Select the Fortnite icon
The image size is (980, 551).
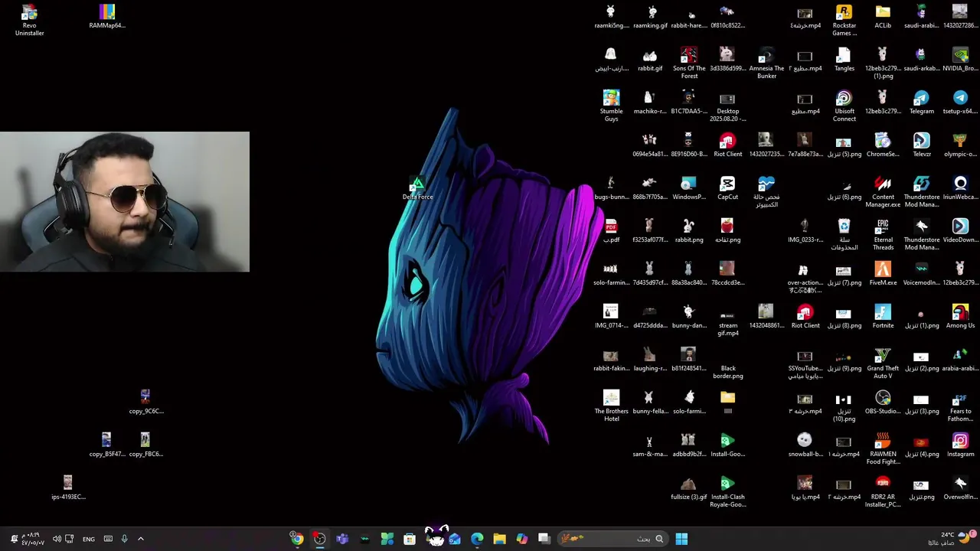coord(883,316)
